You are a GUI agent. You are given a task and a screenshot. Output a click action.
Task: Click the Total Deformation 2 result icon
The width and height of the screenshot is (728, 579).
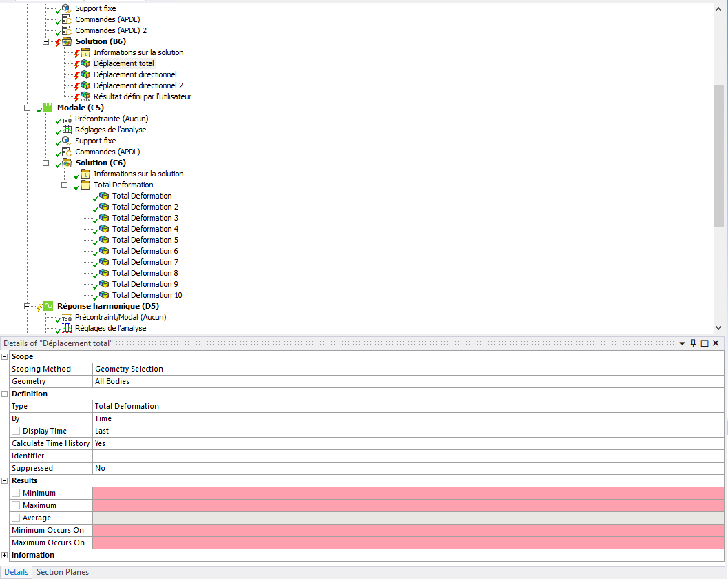(104, 207)
